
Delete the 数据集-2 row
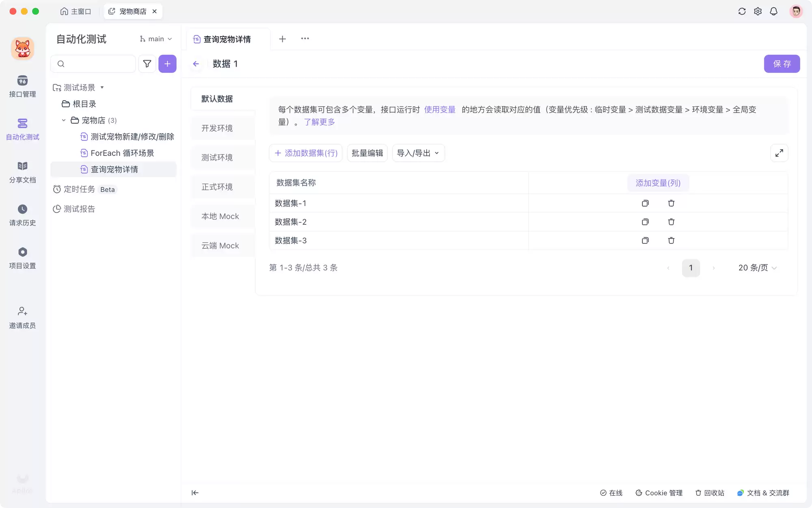tap(671, 222)
